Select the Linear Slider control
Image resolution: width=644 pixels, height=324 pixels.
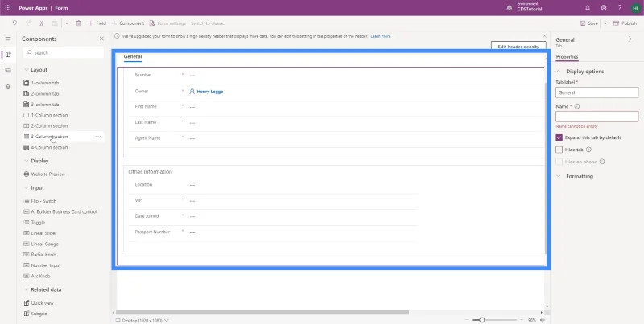(40, 233)
